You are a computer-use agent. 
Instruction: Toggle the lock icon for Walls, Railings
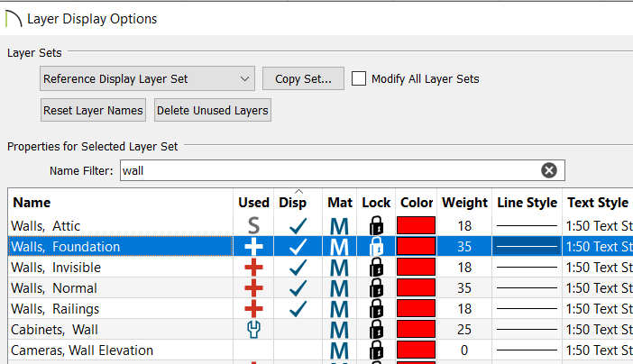coord(376,309)
